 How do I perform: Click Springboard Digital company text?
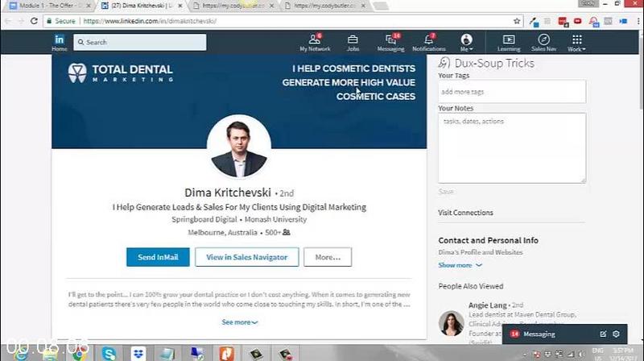pos(204,219)
